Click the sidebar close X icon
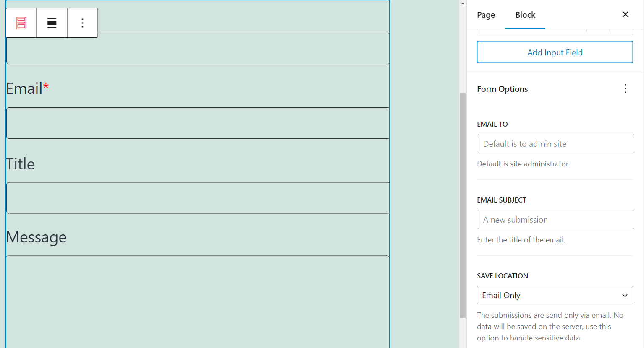The image size is (644, 348). pyautogui.click(x=625, y=14)
